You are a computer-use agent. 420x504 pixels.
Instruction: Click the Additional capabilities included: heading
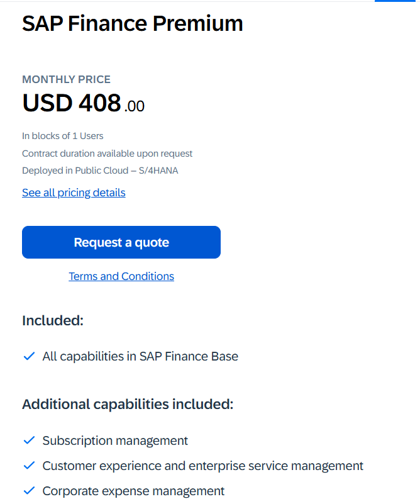[x=128, y=404]
